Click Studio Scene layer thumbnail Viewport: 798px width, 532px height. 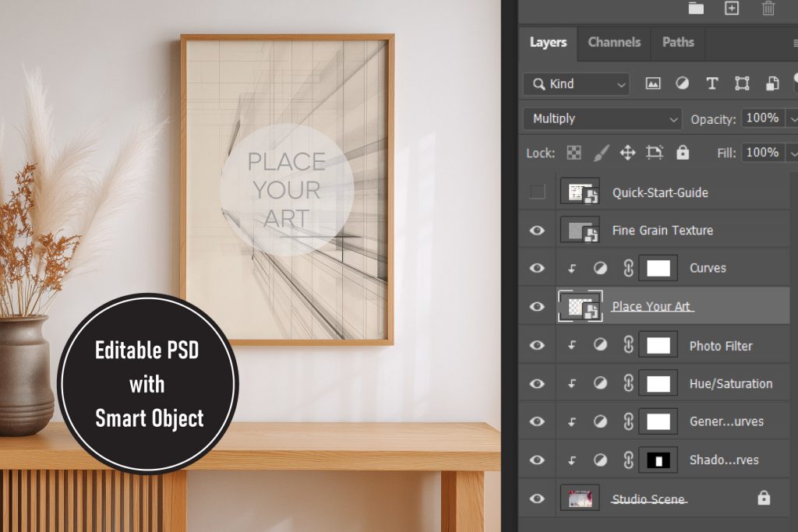point(580,499)
